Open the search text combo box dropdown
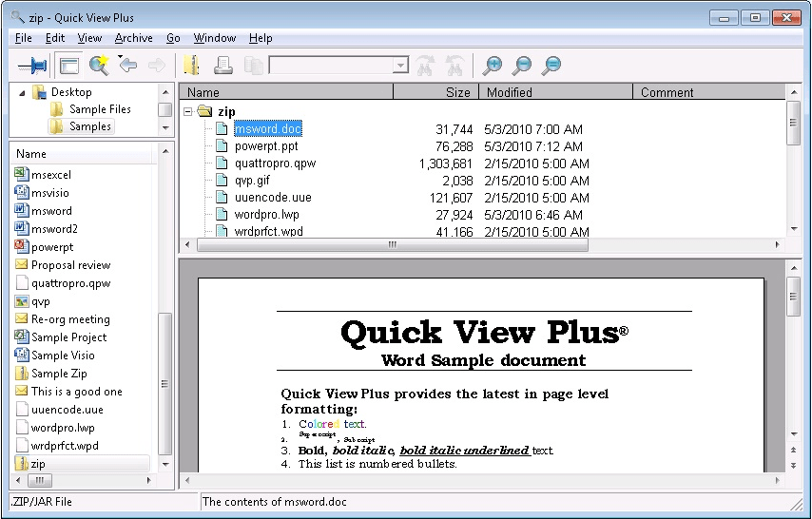This screenshot has height=519, width=812. (399, 66)
